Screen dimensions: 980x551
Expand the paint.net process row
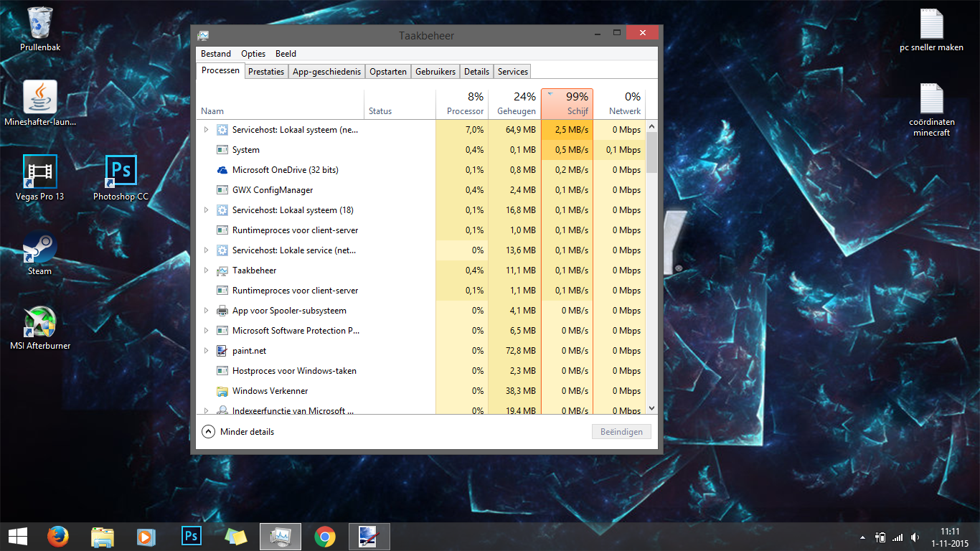pyautogui.click(x=206, y=351)
